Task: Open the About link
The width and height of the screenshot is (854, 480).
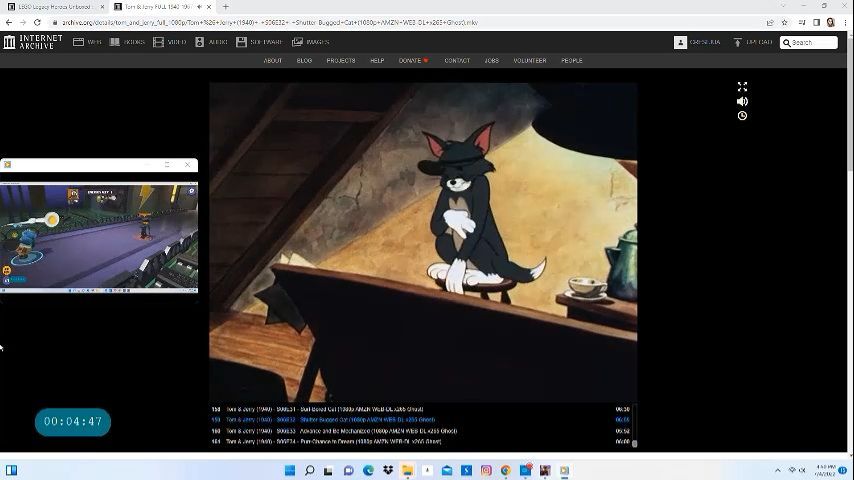Action: (x=273, y=60)
